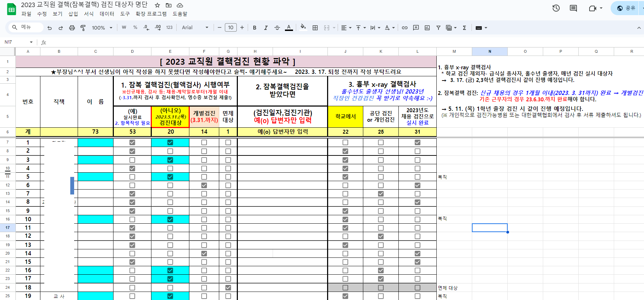Open the comments thread icon
644x300 pixels.
573,8
